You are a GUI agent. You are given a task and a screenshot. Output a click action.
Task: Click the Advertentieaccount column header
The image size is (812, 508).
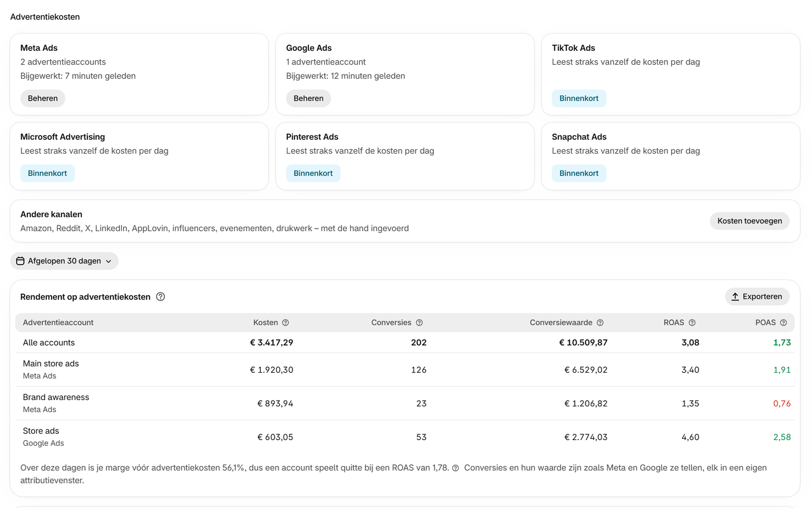[x=58, y=323]
